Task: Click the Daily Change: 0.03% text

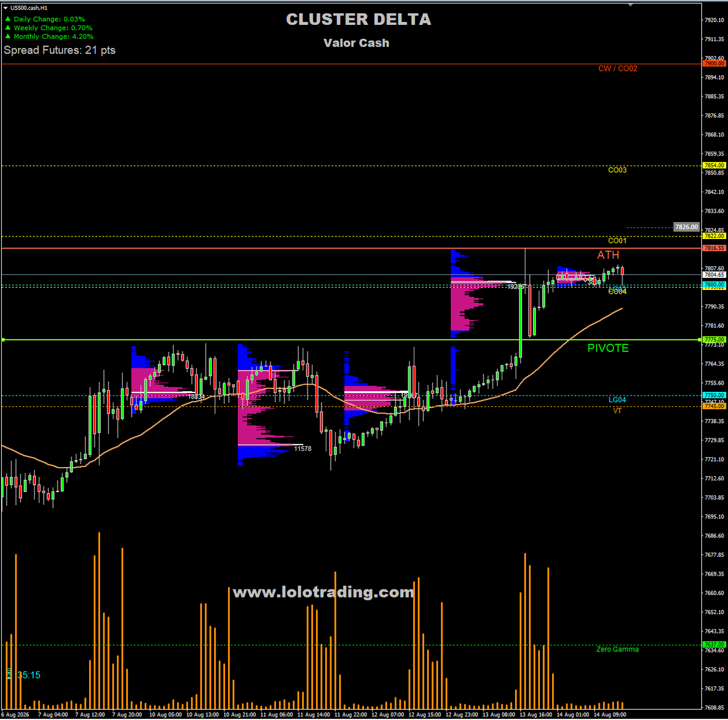Action: [50, 19]
